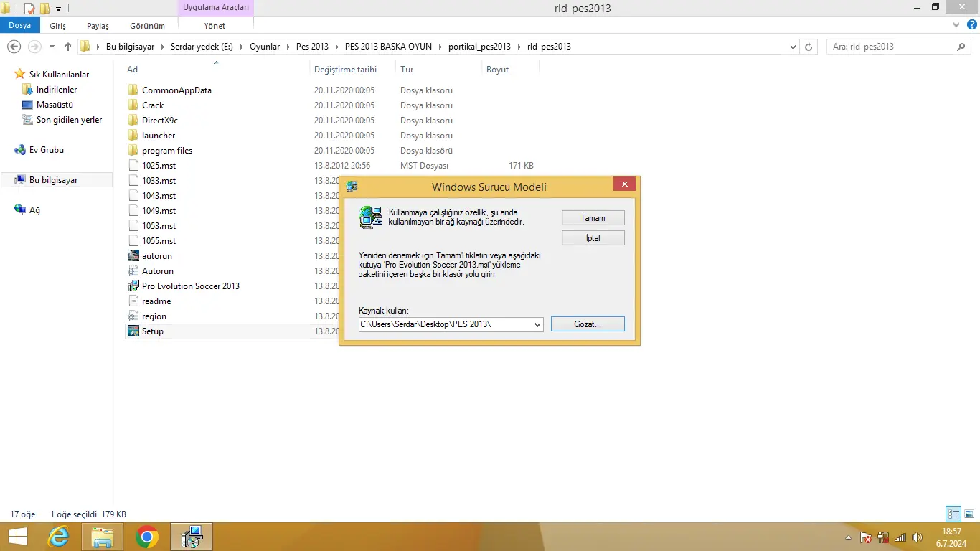Open Internet Explorer from the taskbar
The height and width of the screenshot is (551, 980).
[58, 537]
